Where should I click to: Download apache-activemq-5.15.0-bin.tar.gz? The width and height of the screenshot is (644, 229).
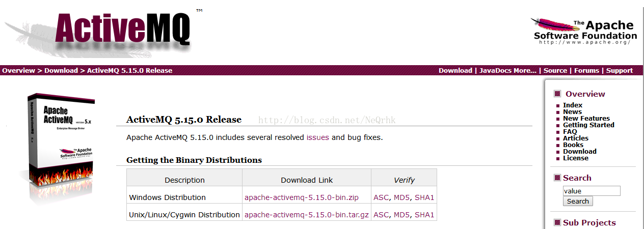pos(307,215)
